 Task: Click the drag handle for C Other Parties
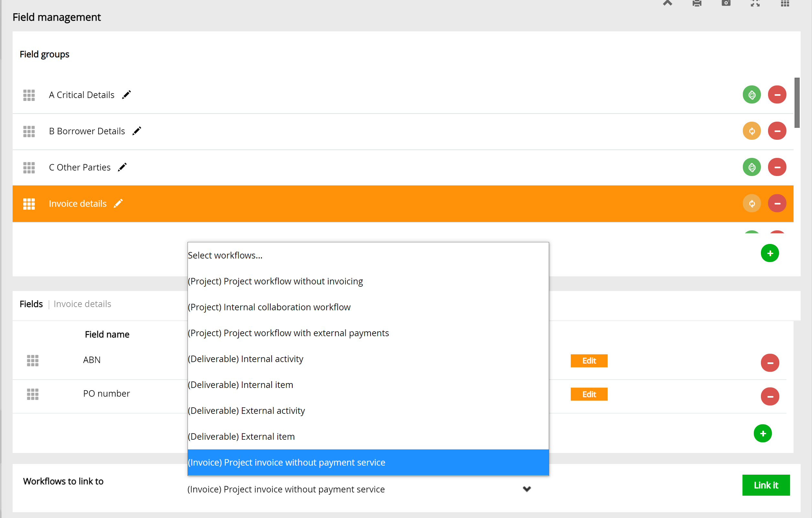(29, 167)
